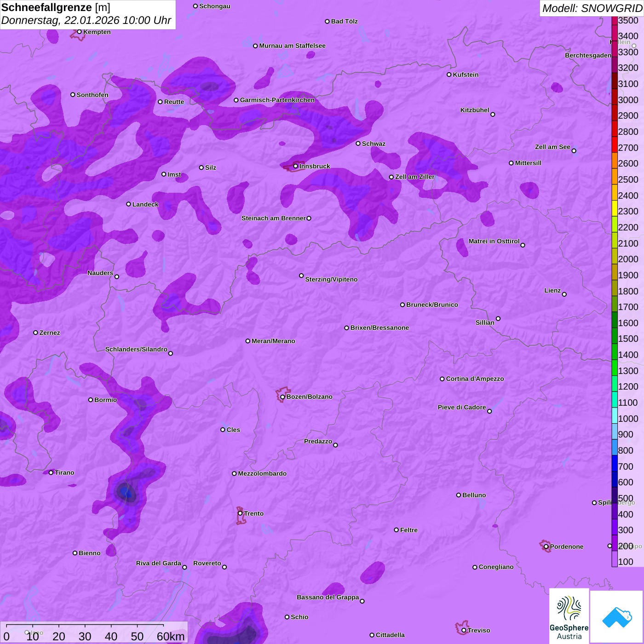This screenshot has width=644, height=644.
Task: Click the Mittersill label
Action: coord(529,163)
